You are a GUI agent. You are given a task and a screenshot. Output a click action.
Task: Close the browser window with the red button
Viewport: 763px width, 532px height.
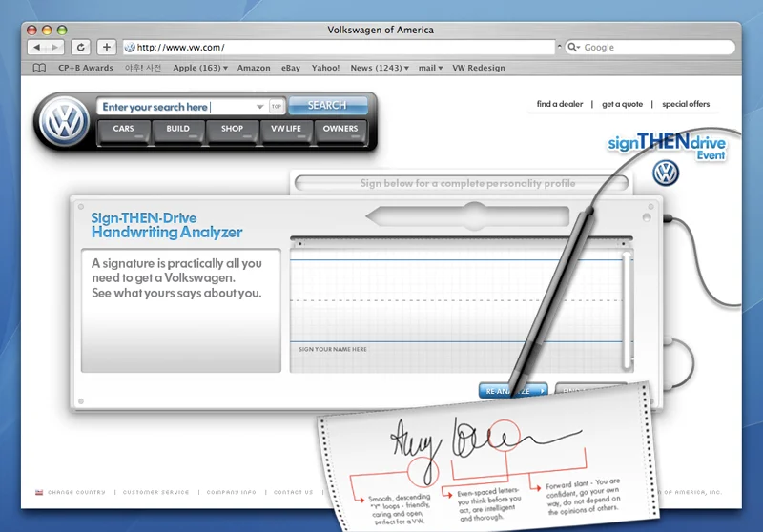tap(31, 30)
